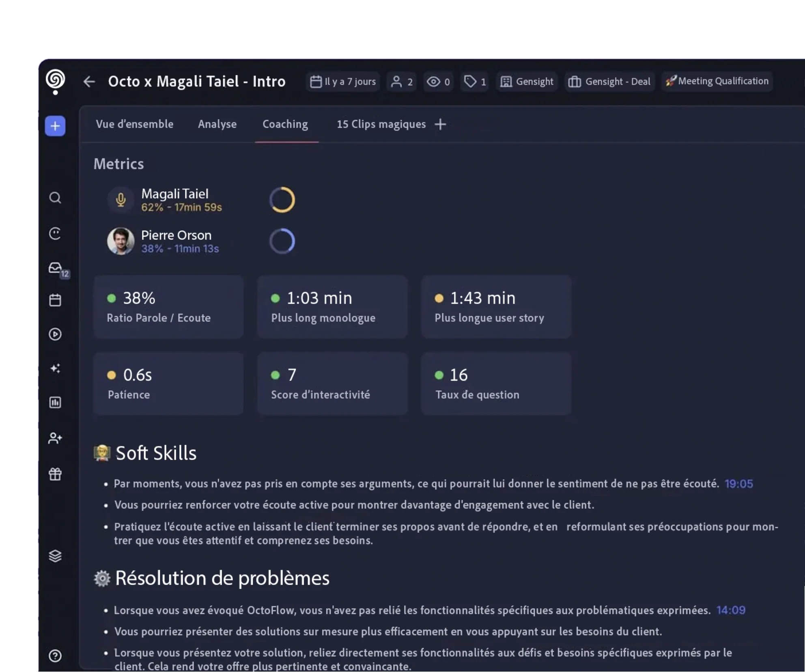
Task: Open help question mark icon
Action: pyautogui.click(x=55, y=656)
